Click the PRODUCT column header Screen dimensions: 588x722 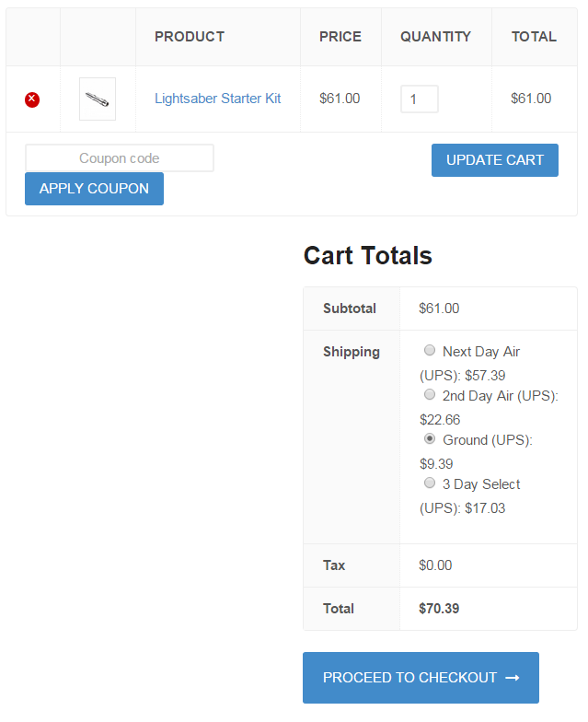[190, 37]
